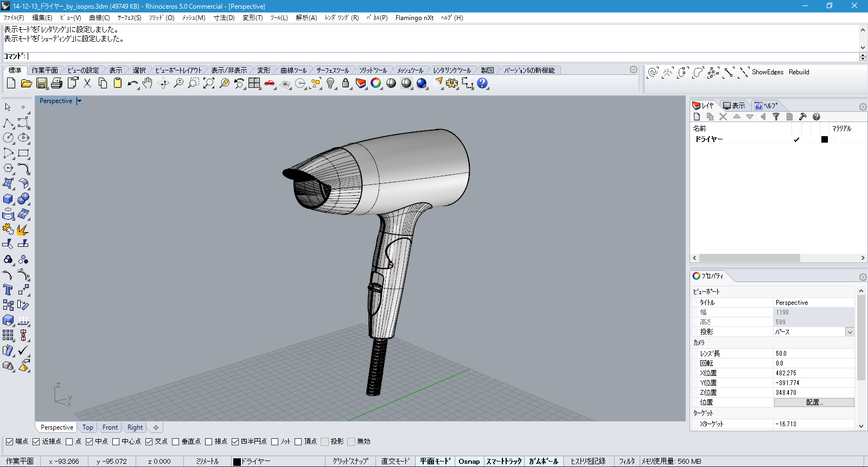Click the Zoom Extents icon
This screenshot has height=467, width=868.
[x=209, y=84]
